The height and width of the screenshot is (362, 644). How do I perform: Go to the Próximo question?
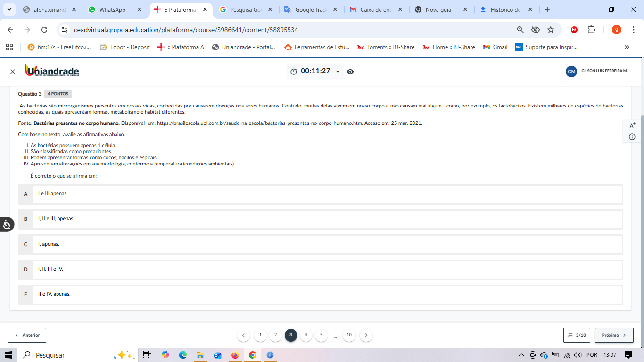pos(614,335)
